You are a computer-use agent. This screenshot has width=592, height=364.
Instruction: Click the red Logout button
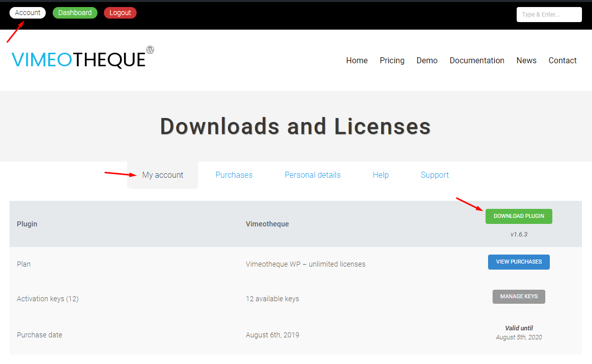click(120, 13)
